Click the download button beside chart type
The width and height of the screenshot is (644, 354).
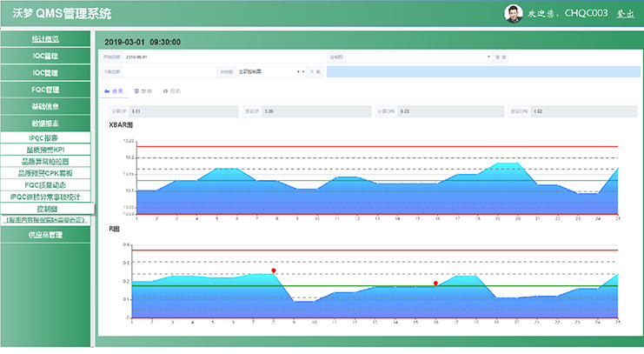[315, 72]
